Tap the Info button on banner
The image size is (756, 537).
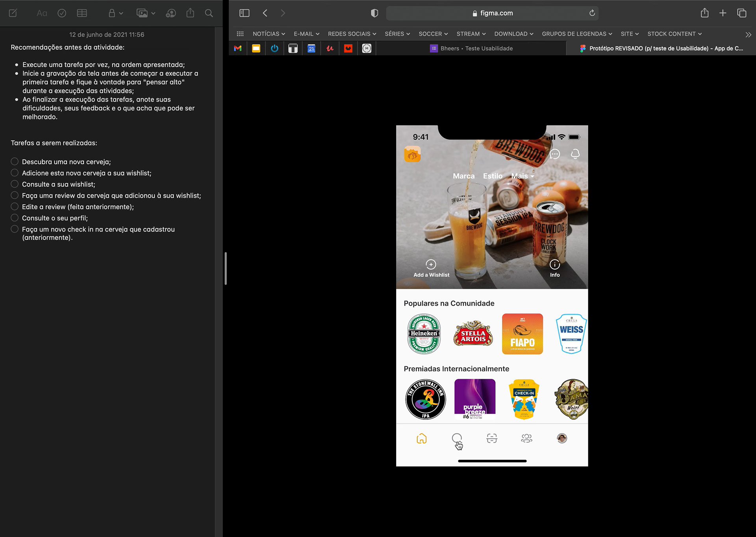coord(555,269)
